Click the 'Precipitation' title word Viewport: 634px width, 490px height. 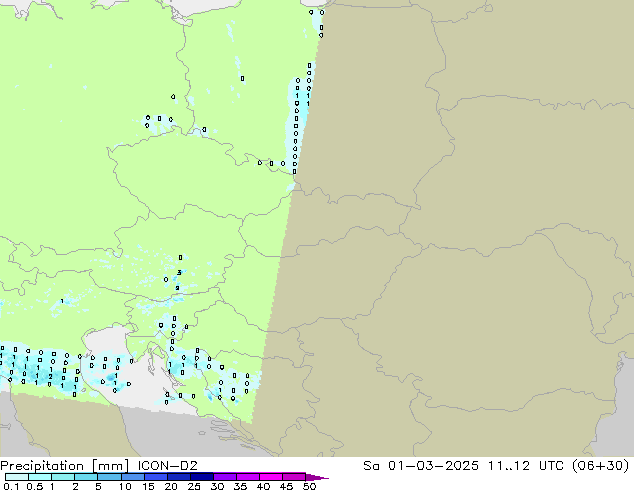click(42, 466)
